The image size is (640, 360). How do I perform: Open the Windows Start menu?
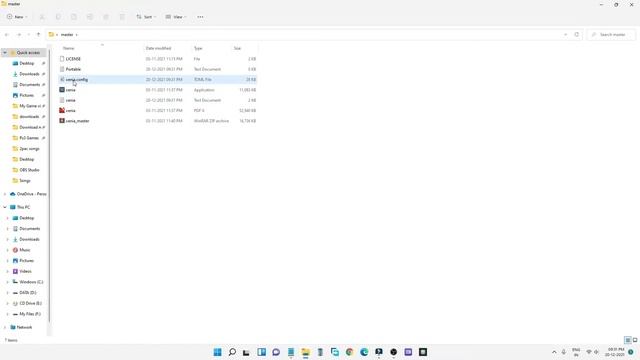[218, 352]
